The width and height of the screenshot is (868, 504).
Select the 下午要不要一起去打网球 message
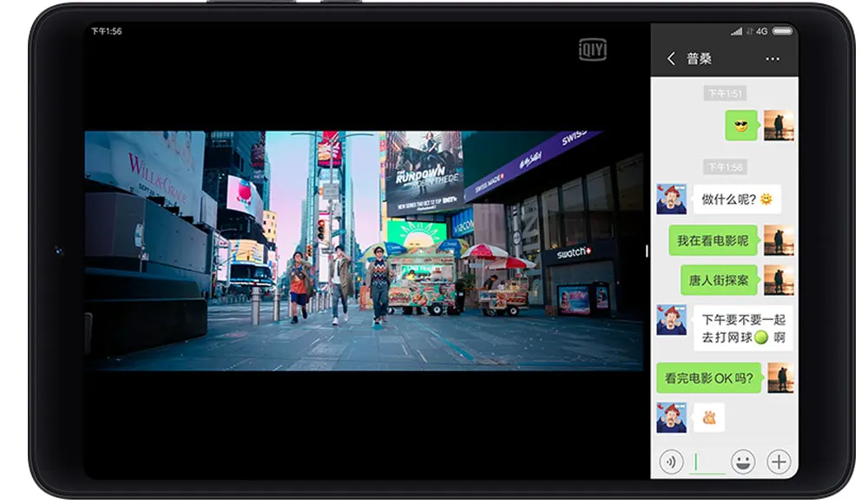(x=743, y=328)
